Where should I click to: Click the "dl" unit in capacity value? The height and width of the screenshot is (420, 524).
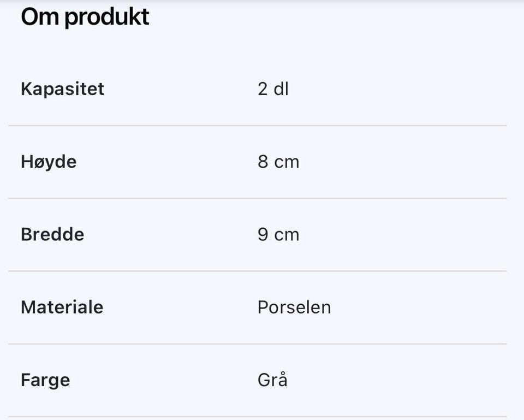281,89
